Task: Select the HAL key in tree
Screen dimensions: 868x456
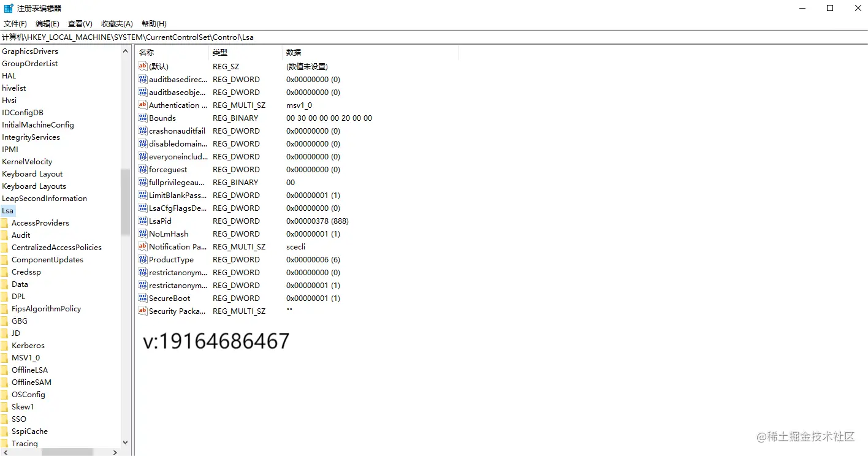Action: [9, 76]
